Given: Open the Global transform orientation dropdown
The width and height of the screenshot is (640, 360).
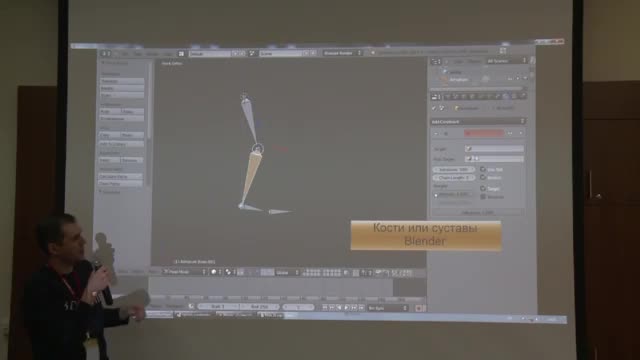Looking at the screenshot, I should coord(287,272).
